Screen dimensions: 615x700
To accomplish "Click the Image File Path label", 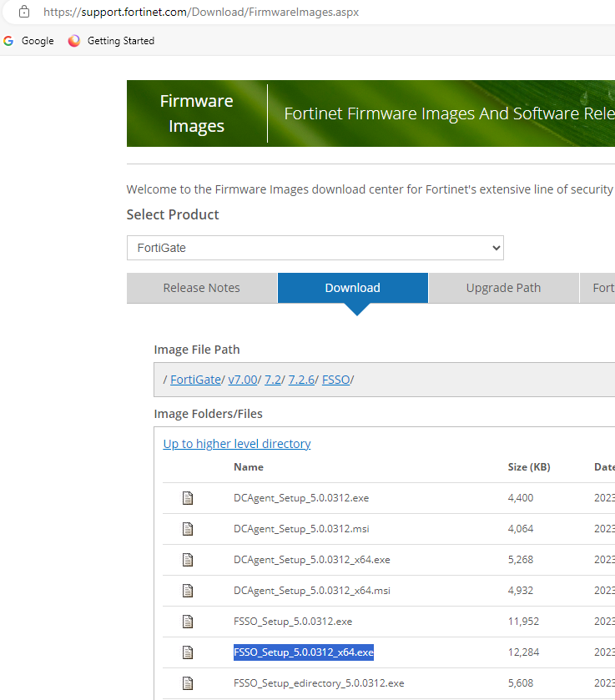I will (x=196, y=350).
